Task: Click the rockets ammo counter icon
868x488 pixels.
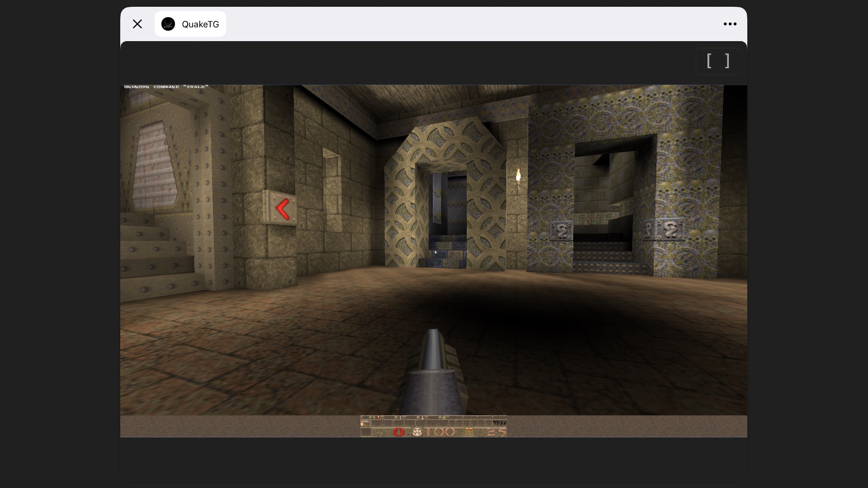Action: (x=422, y=418)
